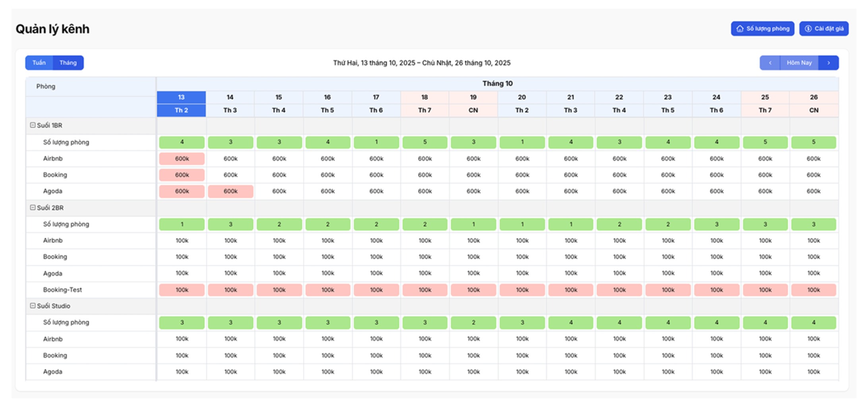Click red Airbnb 600k cell on day 13
Screen dimensions: 868x407
point(182,159)
